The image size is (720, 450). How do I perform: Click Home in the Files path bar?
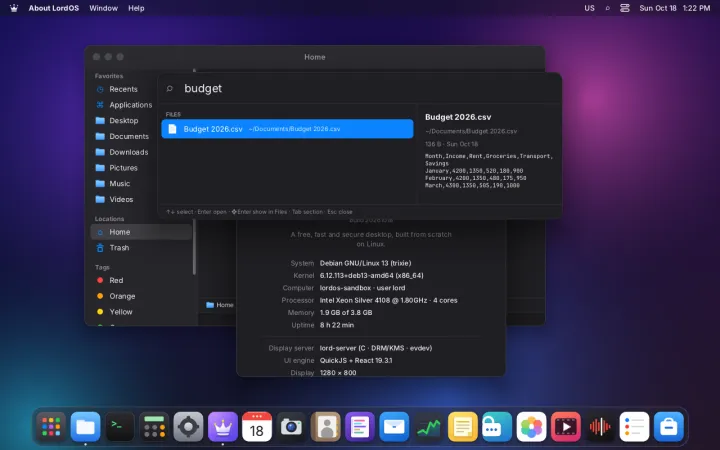click(220, 305)
